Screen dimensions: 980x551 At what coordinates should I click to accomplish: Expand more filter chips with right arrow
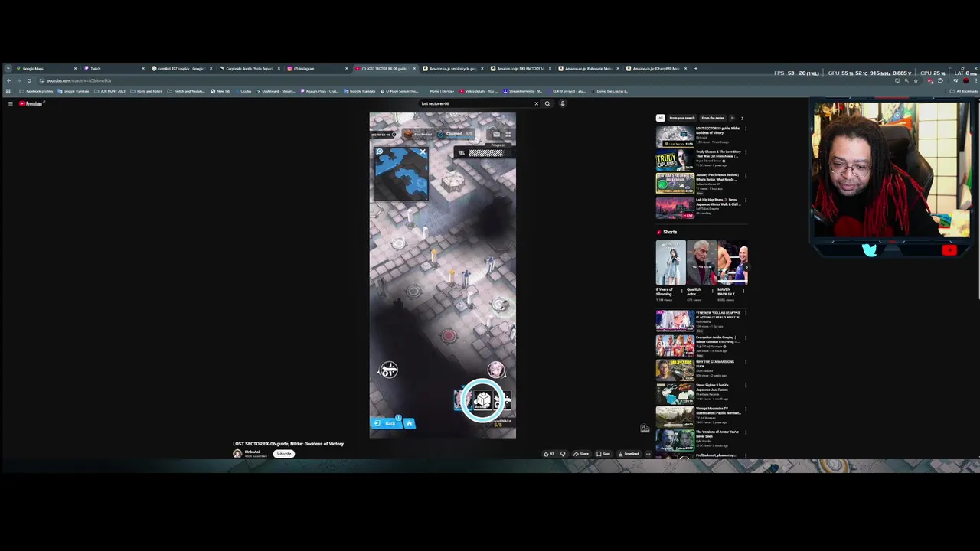point(741,118)
